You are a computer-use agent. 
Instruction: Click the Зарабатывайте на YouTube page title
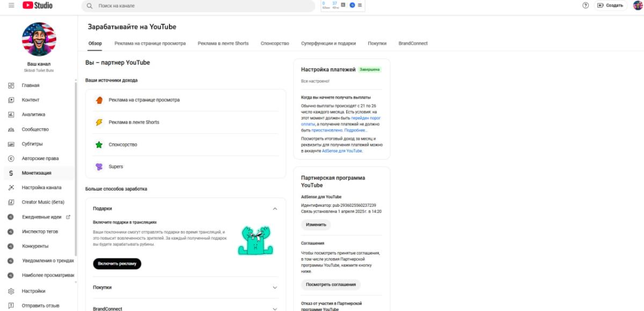132,27
